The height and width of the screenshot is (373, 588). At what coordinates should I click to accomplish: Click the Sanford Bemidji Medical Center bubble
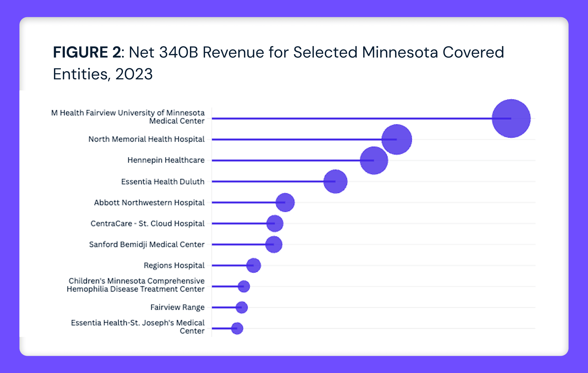tap(274, 244)
